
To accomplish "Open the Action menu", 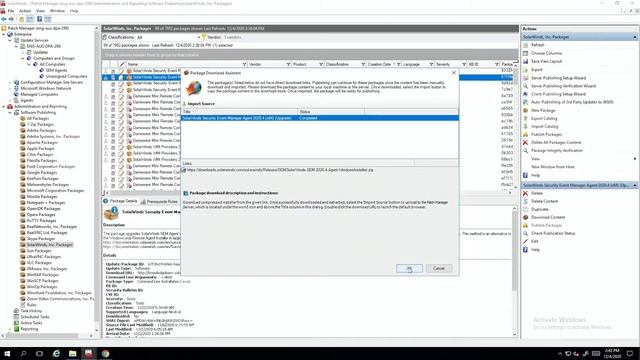I will coord(25,11).
